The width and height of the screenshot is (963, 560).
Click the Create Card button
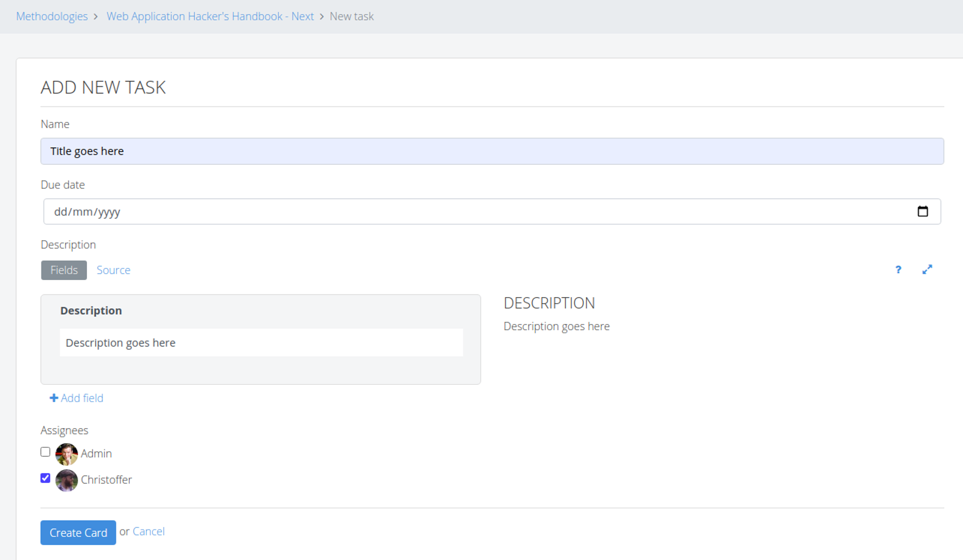click(78, 533)
